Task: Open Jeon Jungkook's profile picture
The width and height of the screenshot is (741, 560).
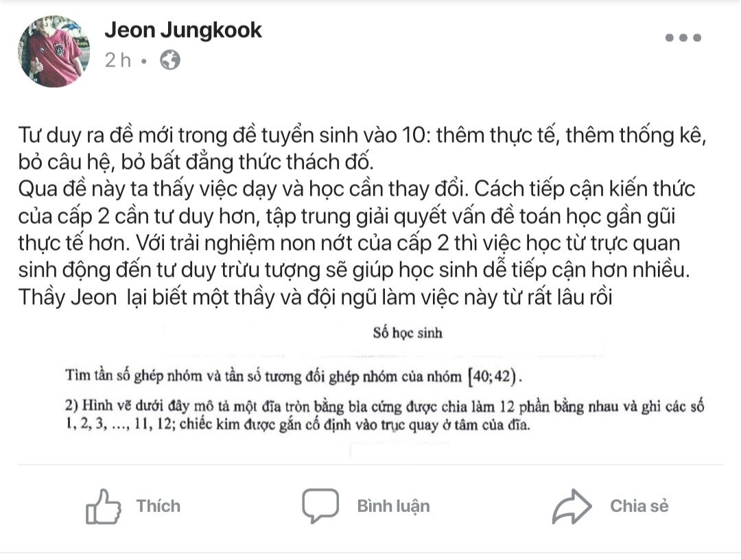Action: [54, 51]
